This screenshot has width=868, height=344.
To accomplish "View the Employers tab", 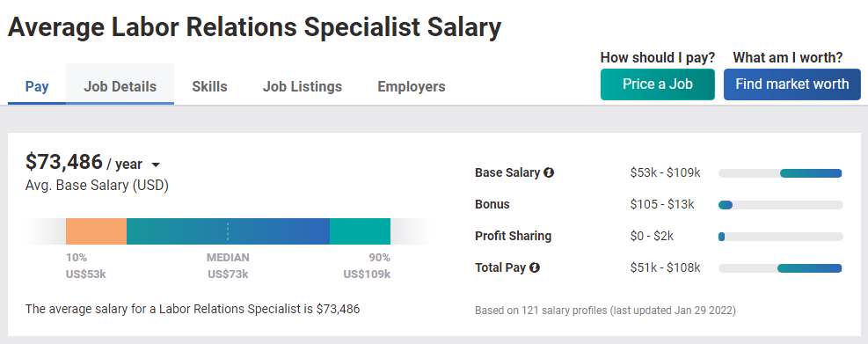I will (x=412, y=86).
